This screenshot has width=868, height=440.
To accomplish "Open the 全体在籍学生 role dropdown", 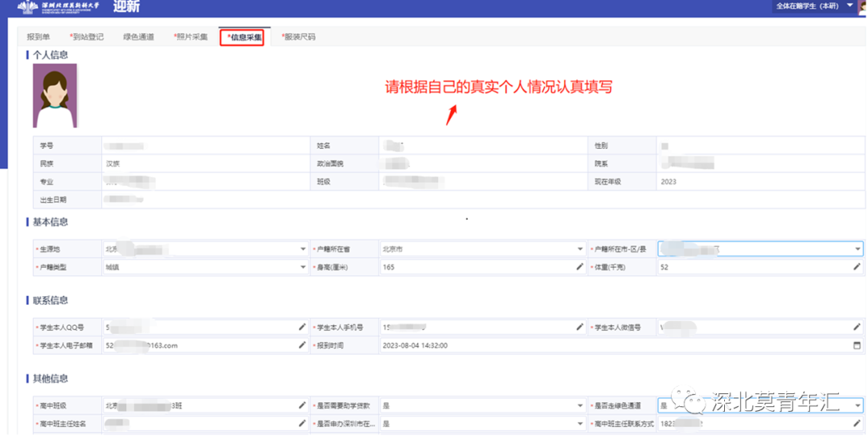I will [x=850, y=6].
